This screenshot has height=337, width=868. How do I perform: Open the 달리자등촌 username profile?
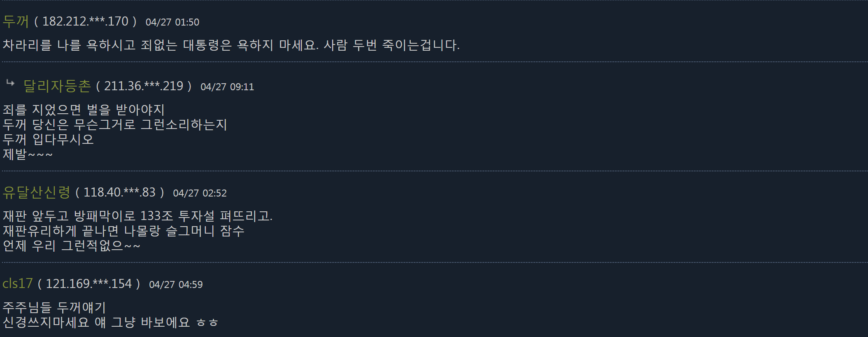pyautogui.click(x=57, y=86)
